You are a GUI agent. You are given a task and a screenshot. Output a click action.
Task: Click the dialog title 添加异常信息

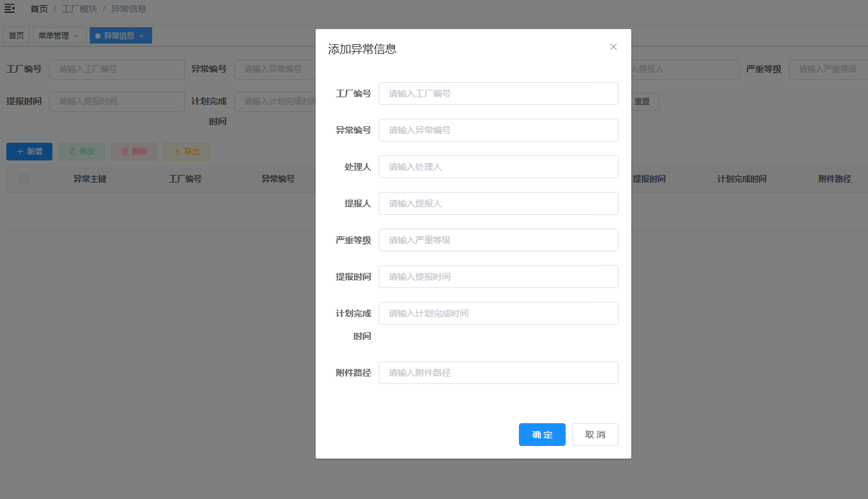pyautogui.click(x=362, y=49)
